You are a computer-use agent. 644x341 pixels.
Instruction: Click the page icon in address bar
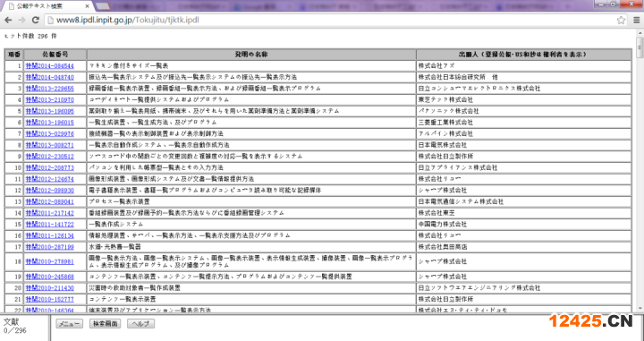click(x=51, y=20)
